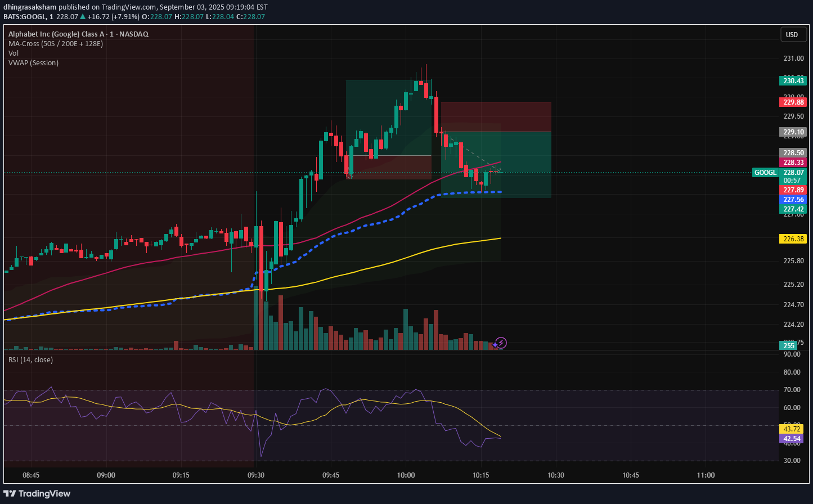
Task: Select the VWAP (Session) indicator legend
Action: click(33, 62)
